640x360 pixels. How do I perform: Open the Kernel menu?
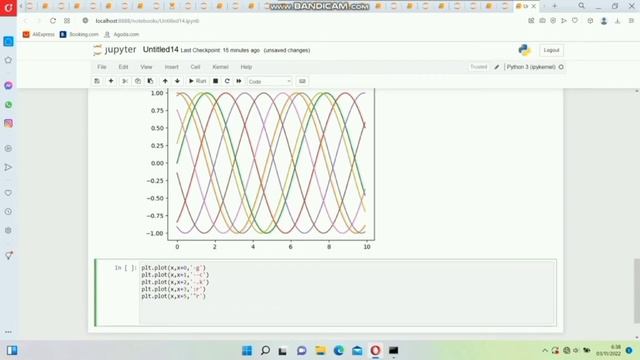220,67
